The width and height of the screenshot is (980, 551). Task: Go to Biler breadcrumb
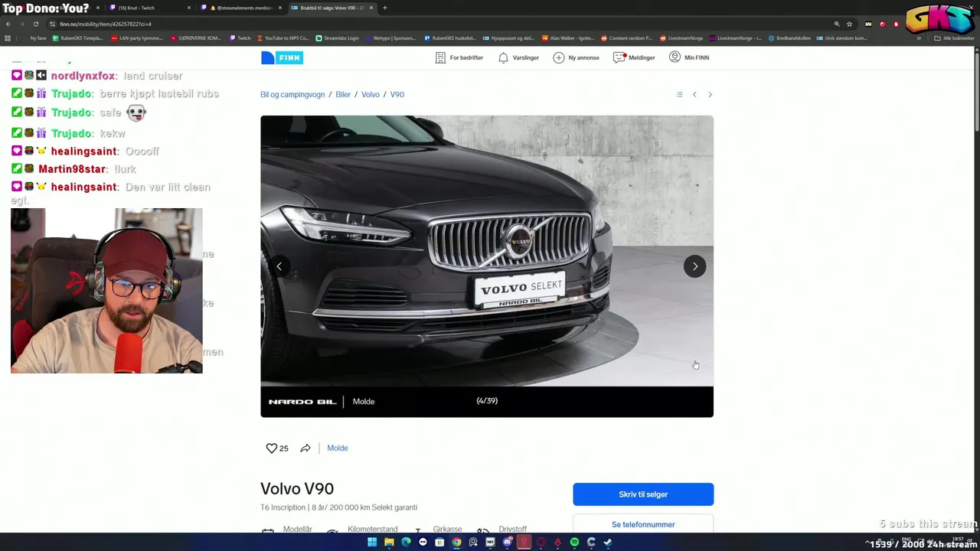pos(343,94)
